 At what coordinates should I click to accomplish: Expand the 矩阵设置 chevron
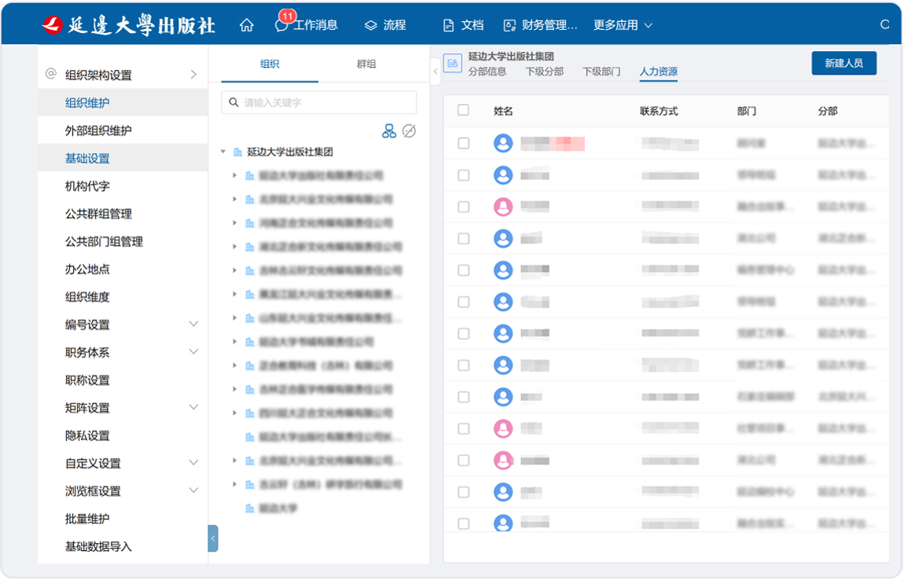pos(194,407)
